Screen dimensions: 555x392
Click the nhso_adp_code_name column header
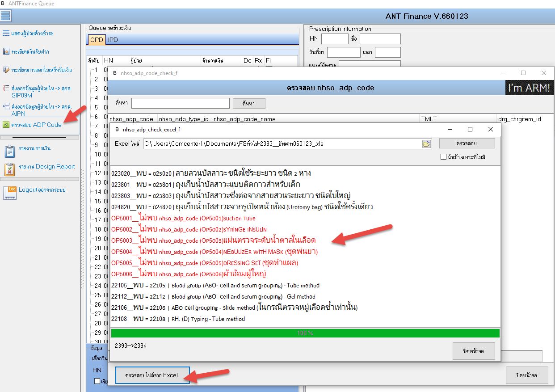click(315, 119)
